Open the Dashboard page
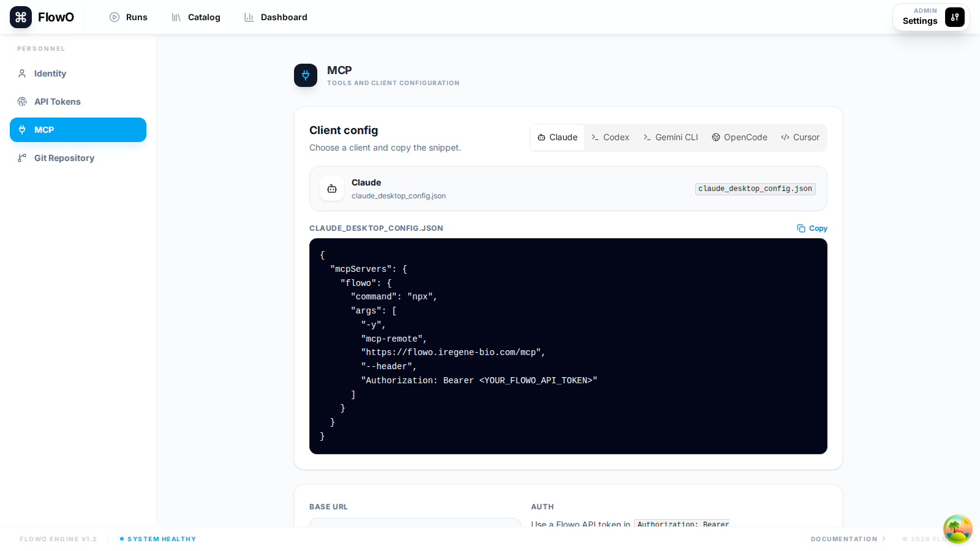The image size is (980, 551). [276, 17]
